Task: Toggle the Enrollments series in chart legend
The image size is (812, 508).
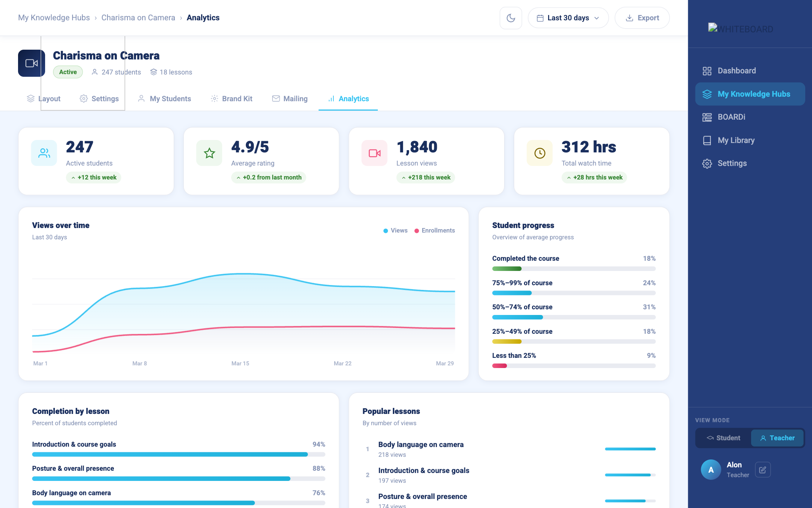Action: click(x=435, y=231)
